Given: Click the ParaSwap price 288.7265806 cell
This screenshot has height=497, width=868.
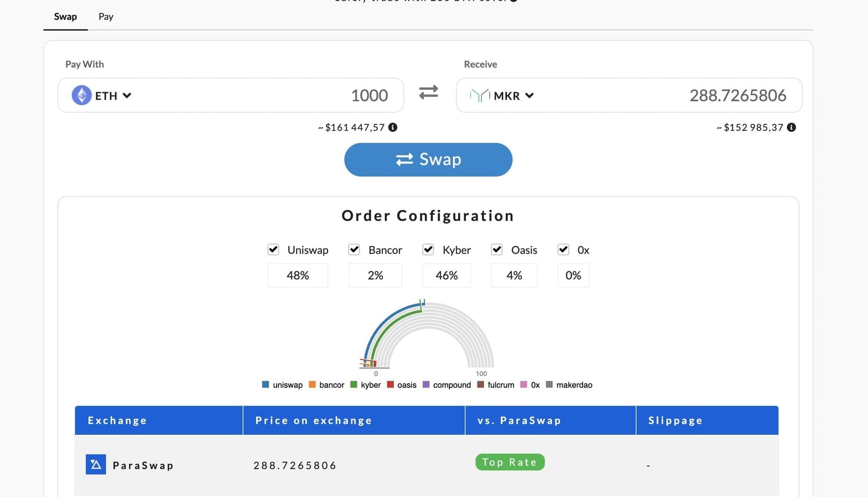Looking at the screenshot, I should click(295, 465).
